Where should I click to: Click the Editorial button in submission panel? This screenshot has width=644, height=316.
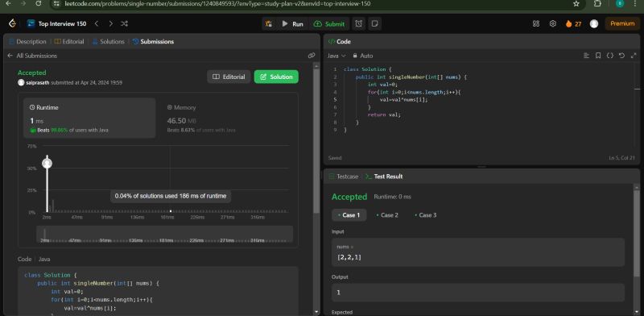click(229, 77)
